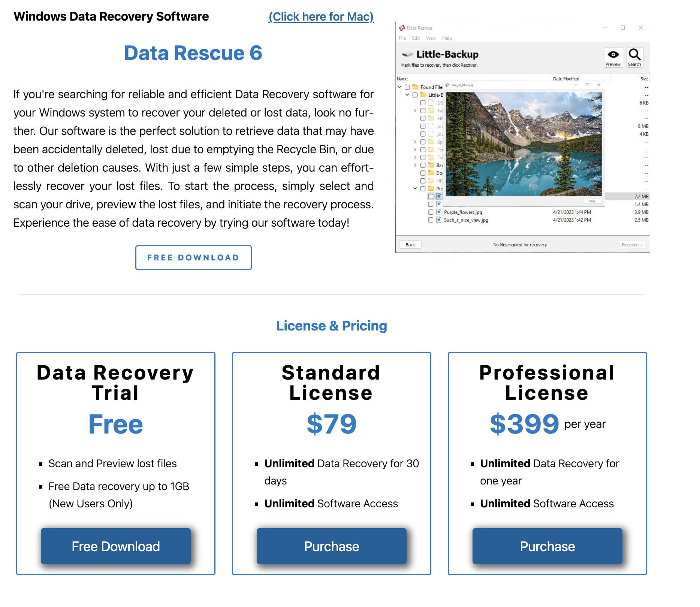Collapse the Pic folder

pos(415,188)
